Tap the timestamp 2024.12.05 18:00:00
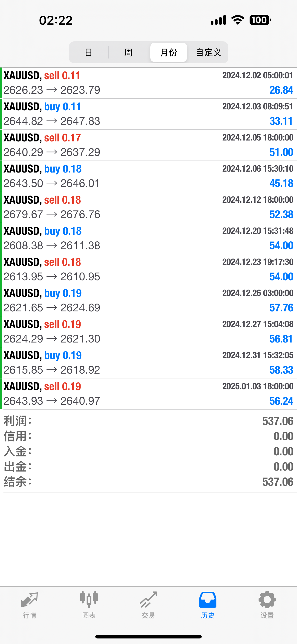 click(x=258, y=138)
